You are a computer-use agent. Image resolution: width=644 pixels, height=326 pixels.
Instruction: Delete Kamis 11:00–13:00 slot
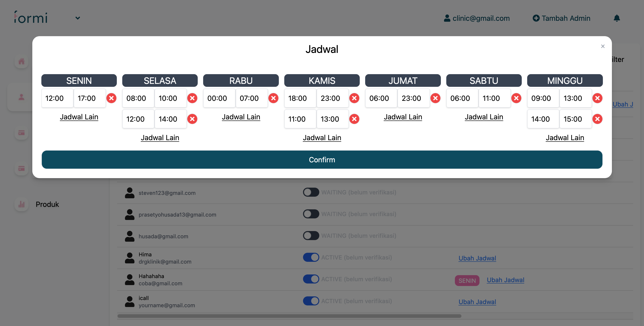(354, 119)
